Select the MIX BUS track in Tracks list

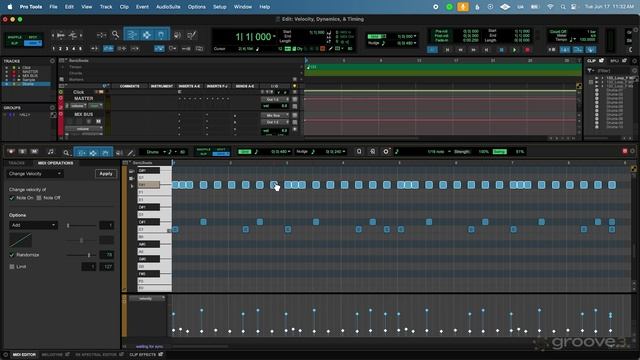point(30,76)
